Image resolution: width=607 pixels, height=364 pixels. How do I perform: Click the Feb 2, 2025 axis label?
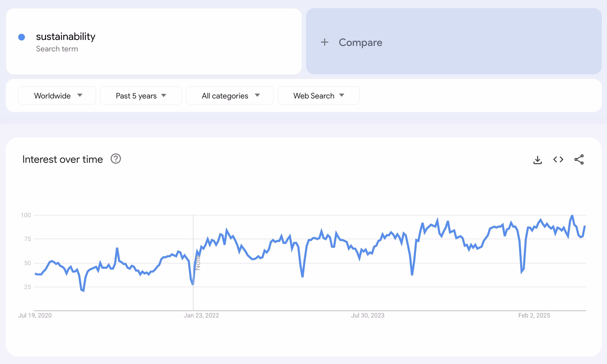tap(534, 315)
